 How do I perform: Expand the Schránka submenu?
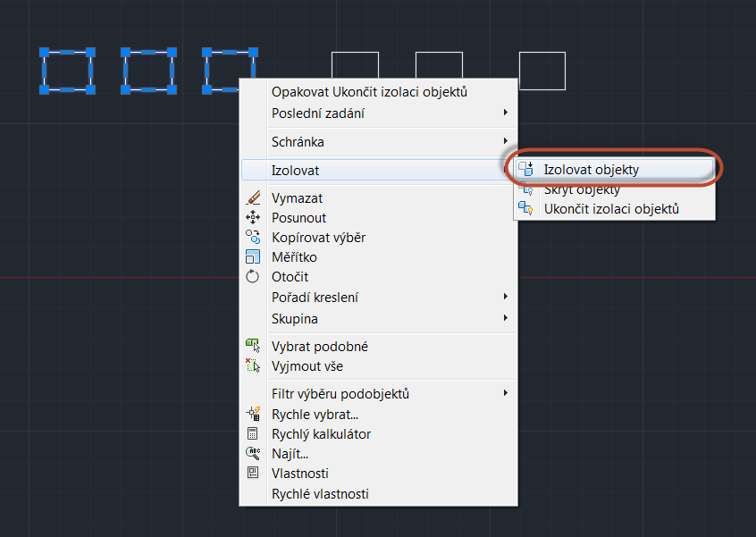tap(505, 142)
